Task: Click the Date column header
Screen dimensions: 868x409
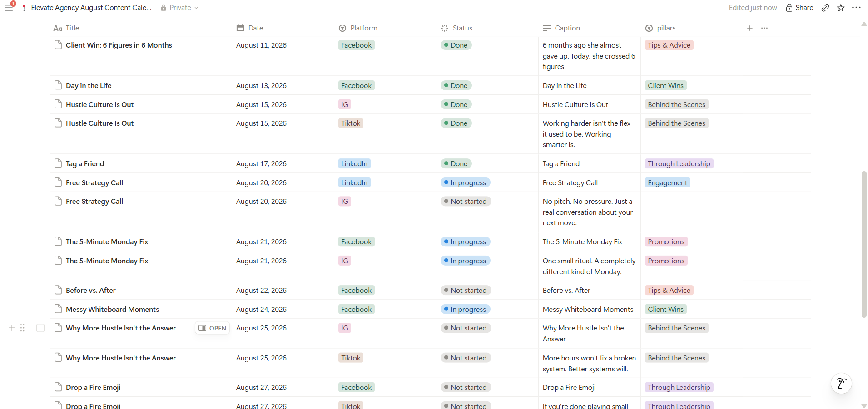Action: (250, 28)
